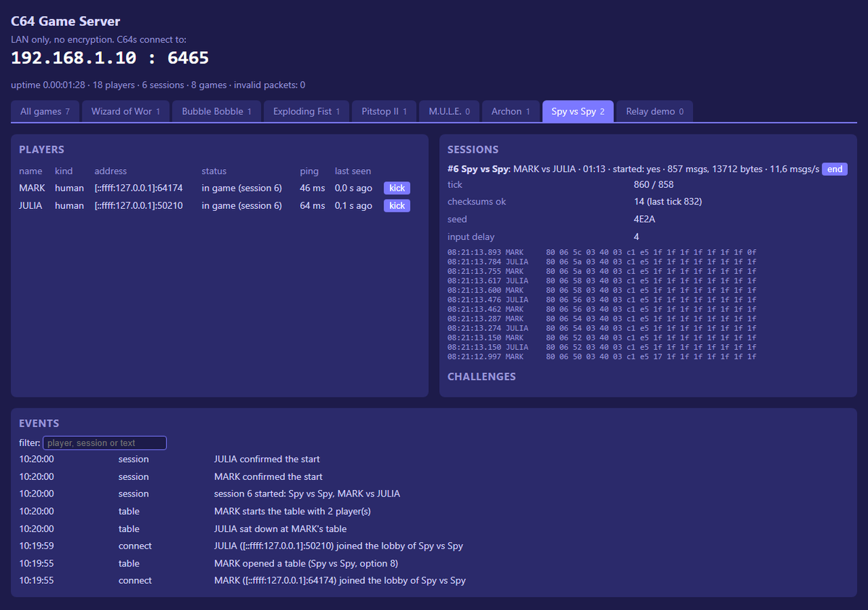The width and height of the screenshot is (868, 610).
Task: Click JULIA's address [::ffff:127.0.0.1]:50210 in players table
Action: click(138, 205)
